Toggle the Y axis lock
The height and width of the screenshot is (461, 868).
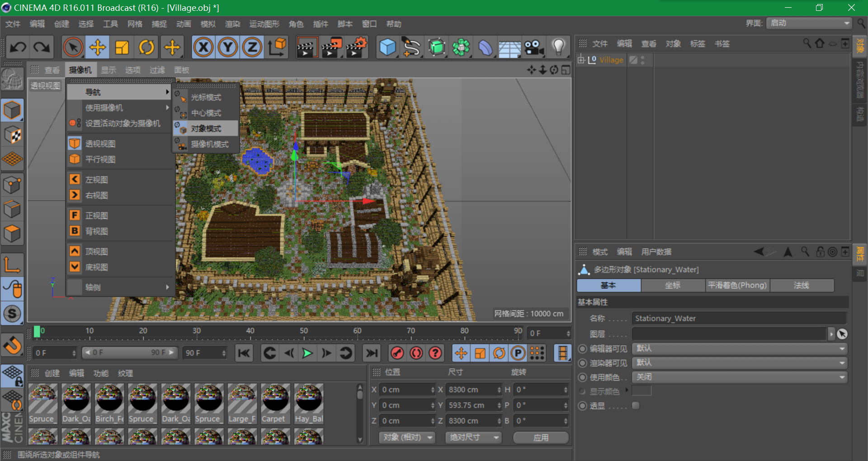point(228,47)
